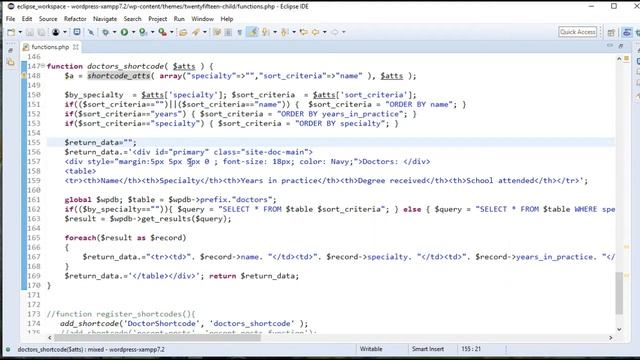The image size is (640, 360).
Task: Expand the Next Annotation dropdown arrow
Action: 275,32
